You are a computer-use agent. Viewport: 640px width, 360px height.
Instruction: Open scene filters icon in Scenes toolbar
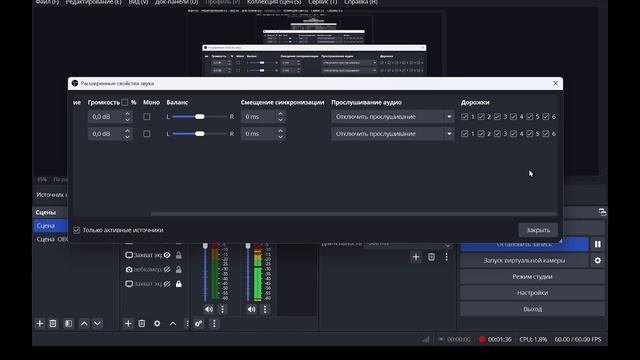68,323
